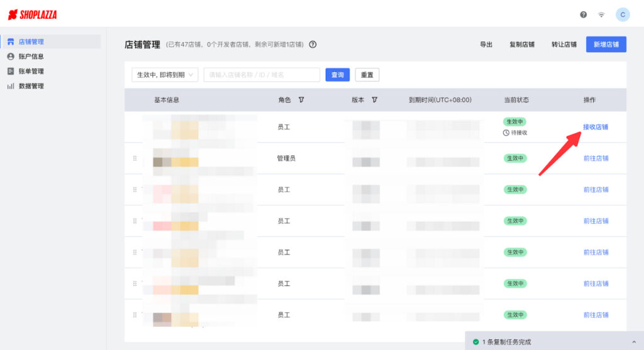Select 店铺管理 in the sidebar menu
This screenshot has width=644, height=350.
coord(51,41)
